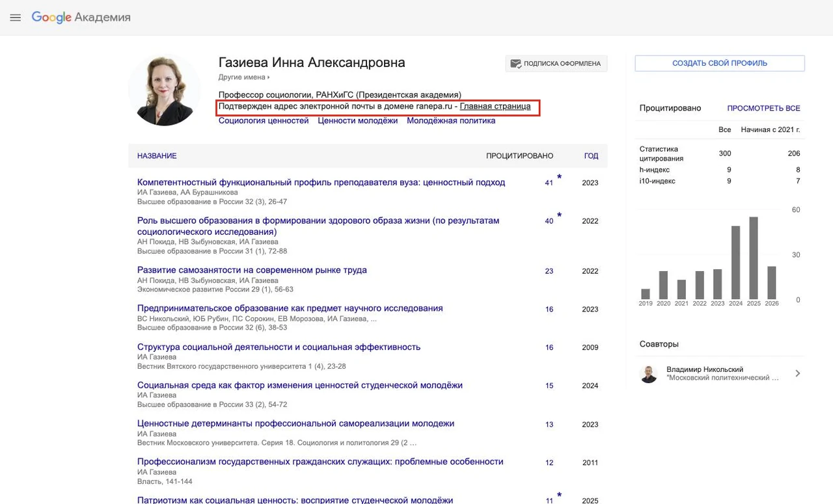The height and width of the screenshot is (504, 833).
Task: Click journal Экономическое развитие России 29 (1), 56-63
Action: tap(215, 289)
